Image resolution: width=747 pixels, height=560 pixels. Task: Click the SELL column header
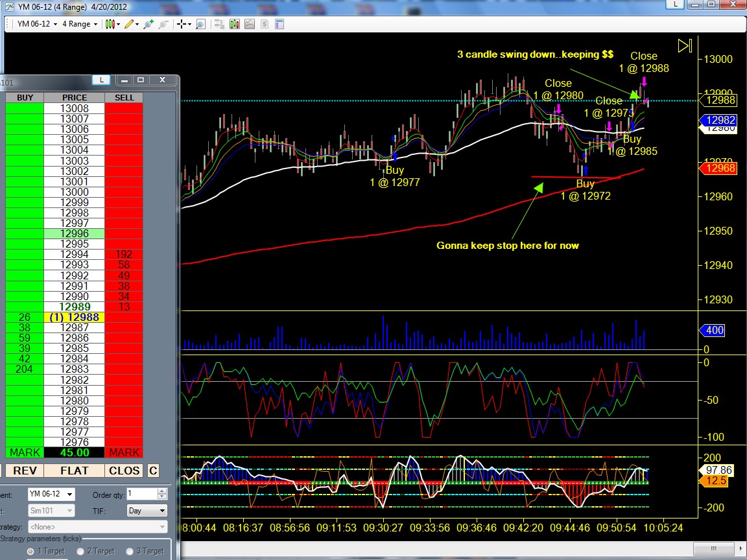click(x=124, y=98)
